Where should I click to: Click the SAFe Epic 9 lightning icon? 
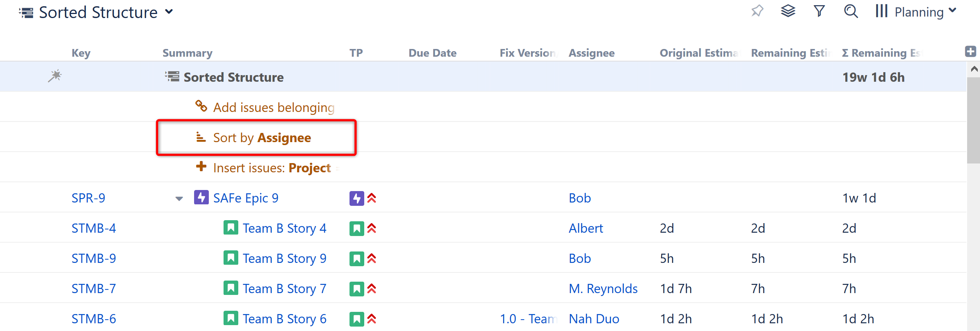click(201, 198)
